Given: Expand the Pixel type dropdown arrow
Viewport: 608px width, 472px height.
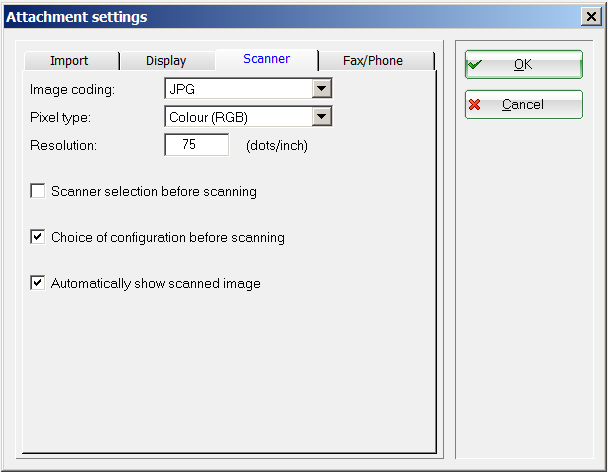Looking at the screenshot, I should tap(322, 116).
